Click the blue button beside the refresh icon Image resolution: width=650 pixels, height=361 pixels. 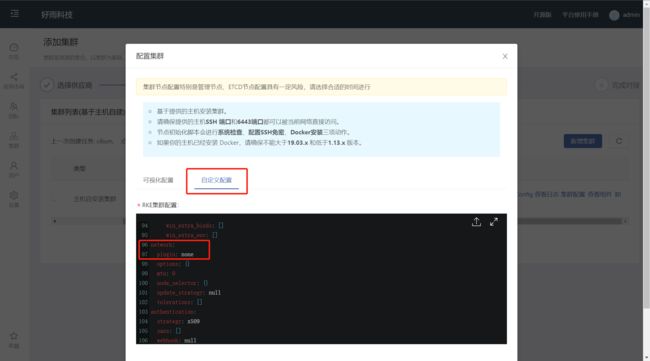[583, 141]
